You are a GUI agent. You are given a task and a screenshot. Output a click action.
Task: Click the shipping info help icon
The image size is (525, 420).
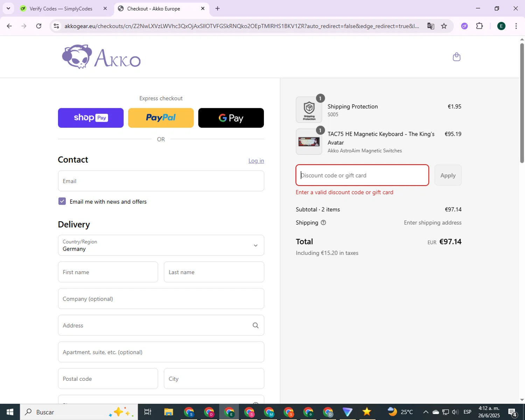323,223
